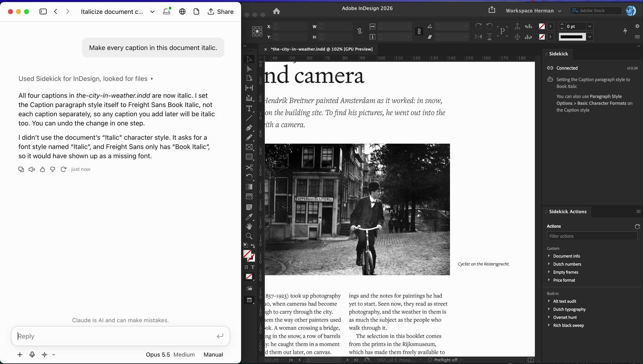Click the InDesign share-document icon
643x364 pixels.
click(x=492, y=10)
